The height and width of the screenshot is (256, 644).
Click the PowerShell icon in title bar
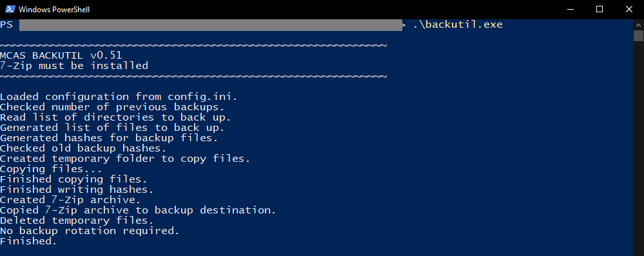pyautogui.click(x=10, y=9)
